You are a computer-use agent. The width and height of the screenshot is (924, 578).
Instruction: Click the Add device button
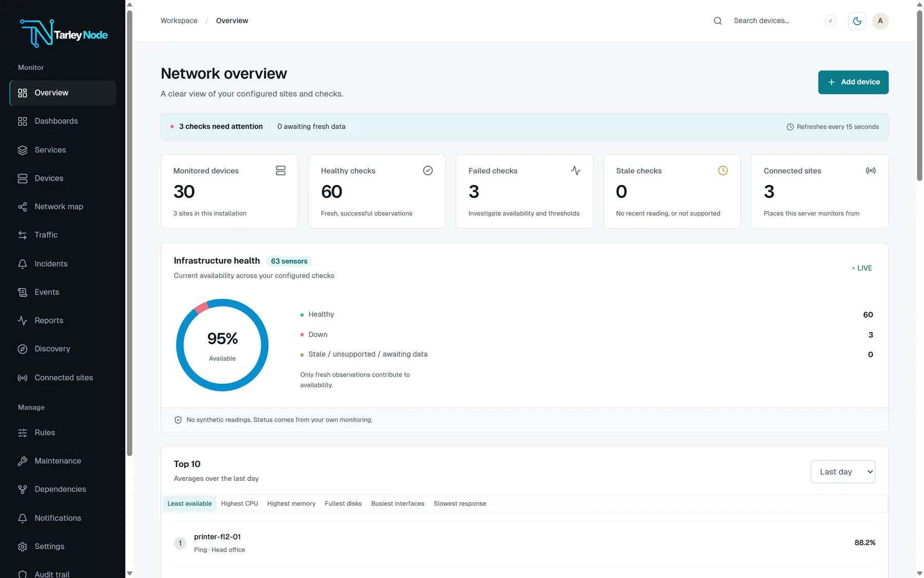853,82
